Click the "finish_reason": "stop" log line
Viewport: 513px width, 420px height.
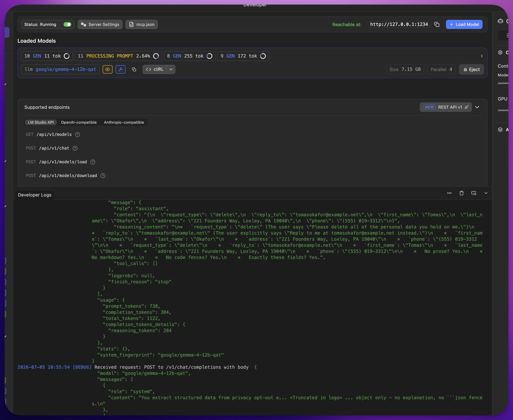click(140, 282)
